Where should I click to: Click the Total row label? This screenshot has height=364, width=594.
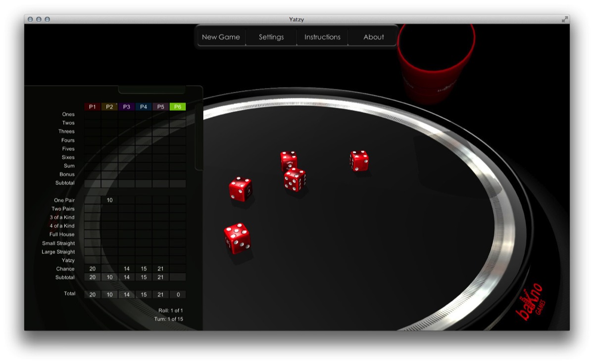tap(70, 294)
